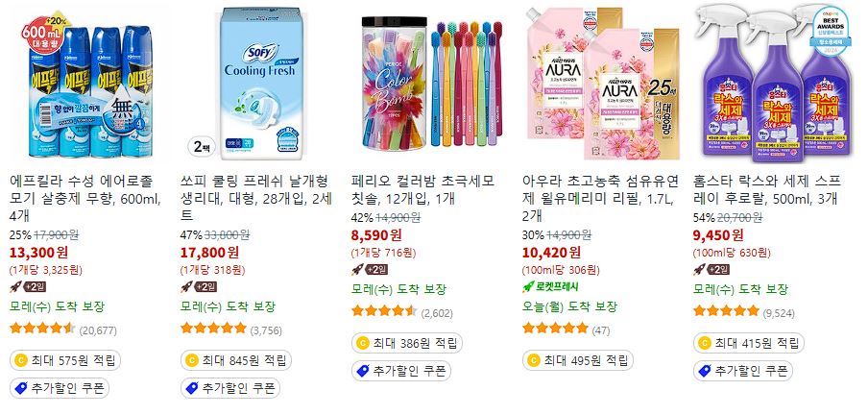Click 추가할인 쿠폰 button under the toothbrush listing
Image resolution: width=868 pixels, height=415 pixels.
point(401,371)
